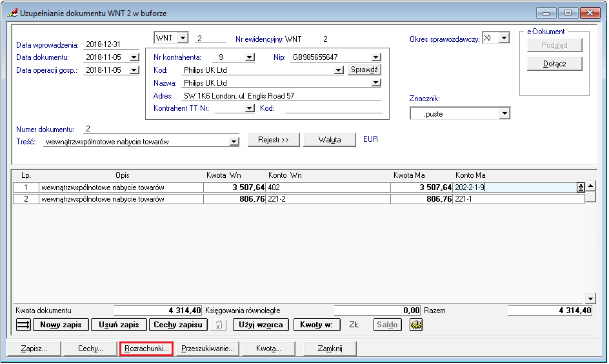Expand the Nip dropdown arrow
The width and height of the screenshot is (609, 364).
[375, 57]
